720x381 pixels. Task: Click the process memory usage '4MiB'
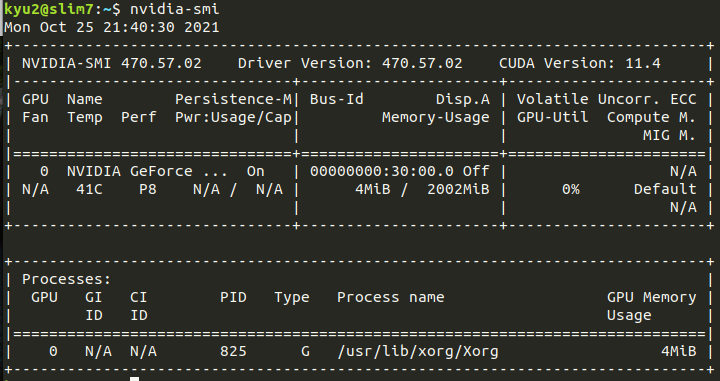pos(679,351)
